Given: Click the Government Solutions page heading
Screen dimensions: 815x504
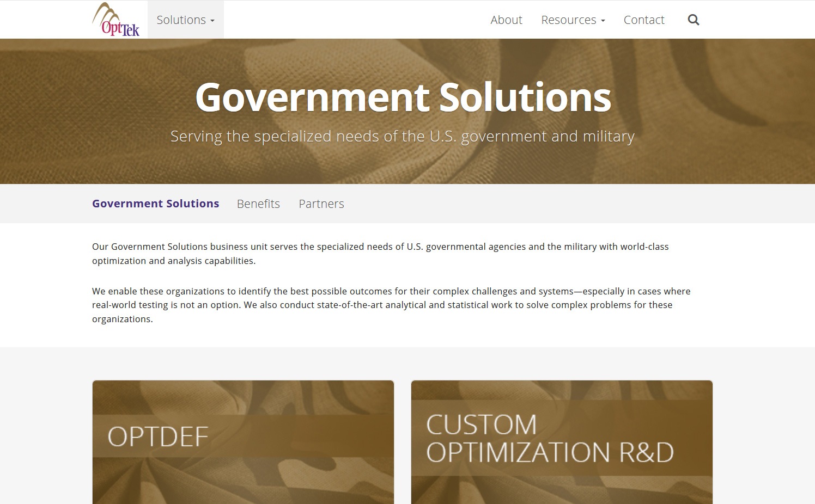Looking at the screenshot, I should click(x=403, y=99).
